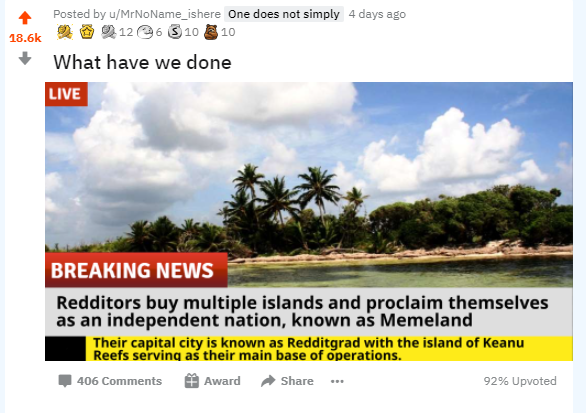The width and height of the screenshot is (586, 413).
Task: Click the gift box Award icon
Action: click(x=192, y=381)
